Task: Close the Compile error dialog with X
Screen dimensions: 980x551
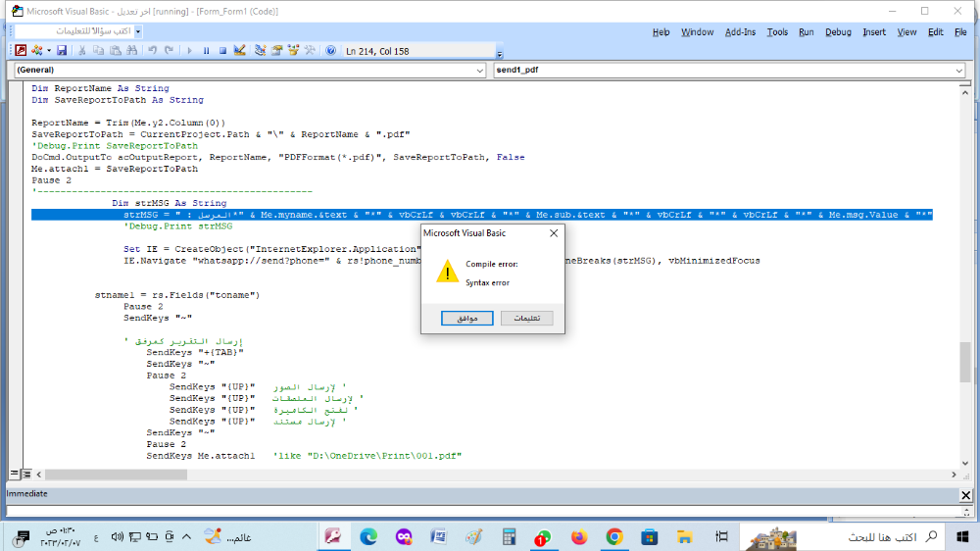Action: (553, 233)
